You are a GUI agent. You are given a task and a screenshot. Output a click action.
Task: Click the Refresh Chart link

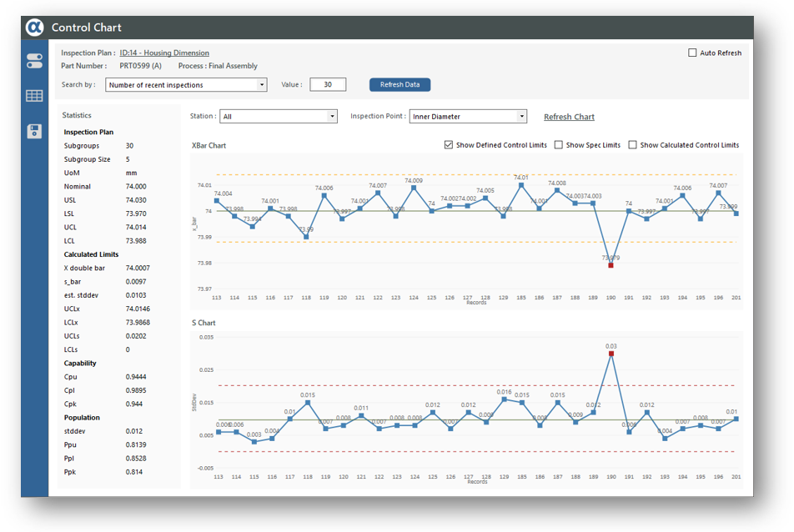click(569, 117)
